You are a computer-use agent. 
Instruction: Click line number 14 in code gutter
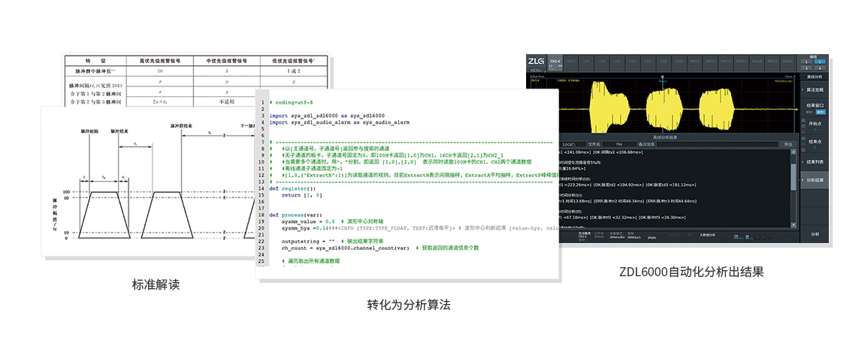[x=262, y=188]
